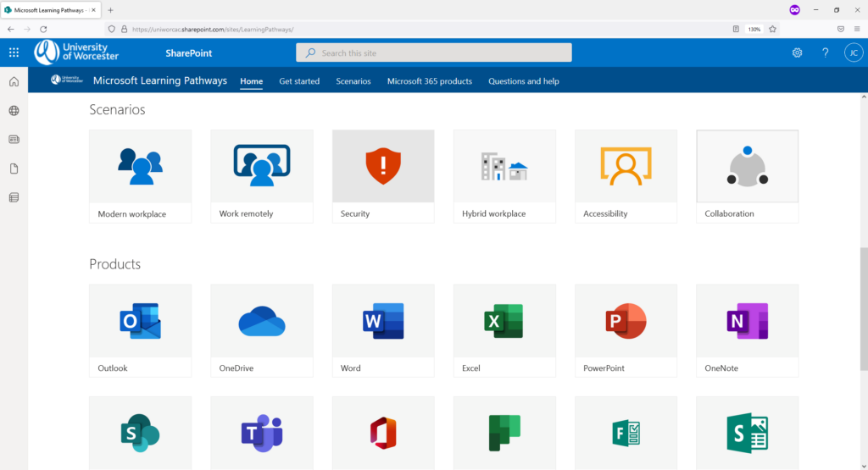Click the OneNote label
The width and height of the screenshot is (868, 470).
721,368
